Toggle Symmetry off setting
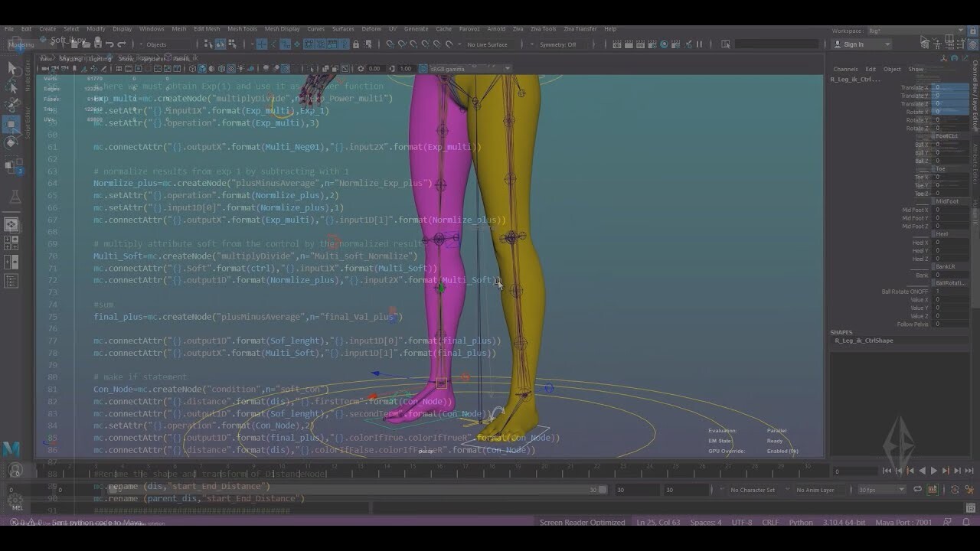The width and height of the screenshot is (980, 551). pos(559,44)
